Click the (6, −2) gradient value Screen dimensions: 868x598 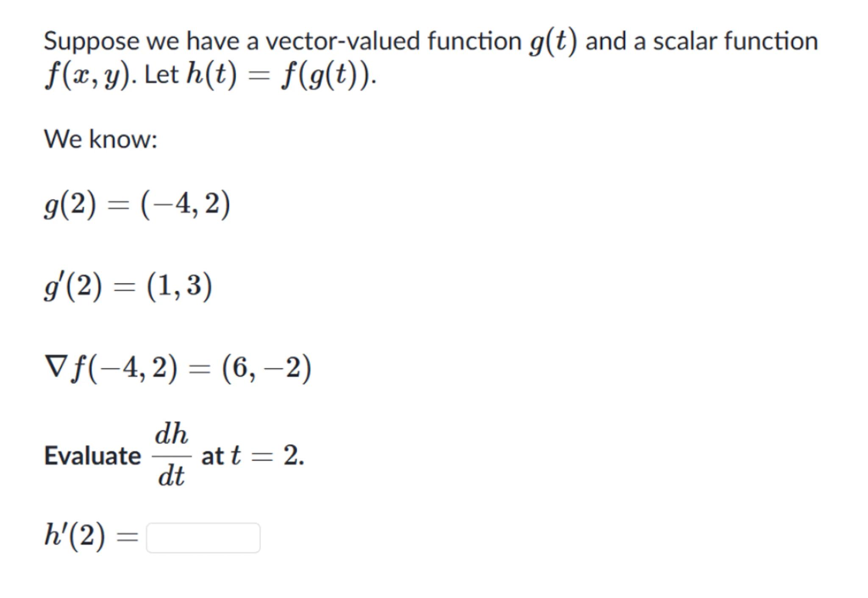[x=267, y=368]
